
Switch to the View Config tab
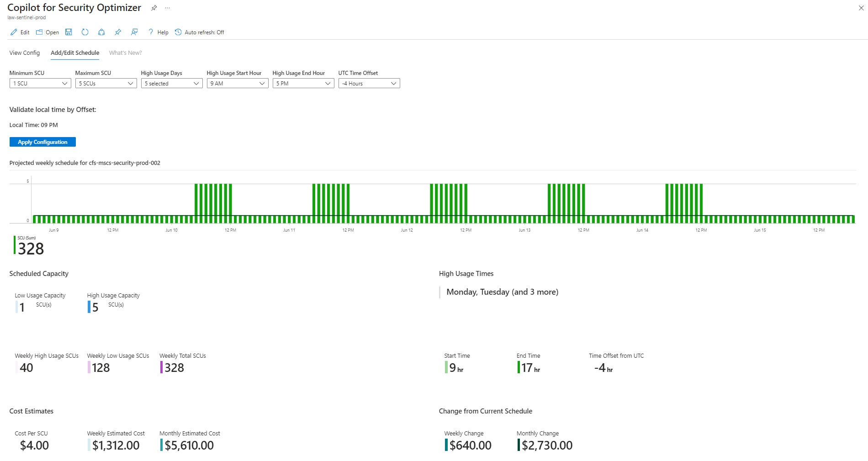(24, 53)
